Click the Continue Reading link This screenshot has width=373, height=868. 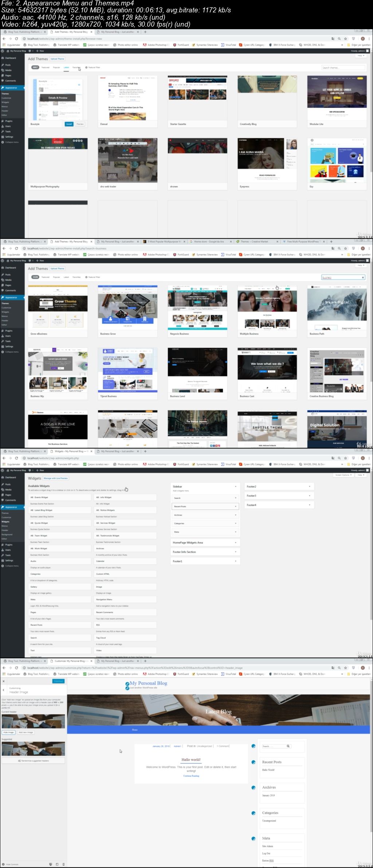[x=191, y=776]
